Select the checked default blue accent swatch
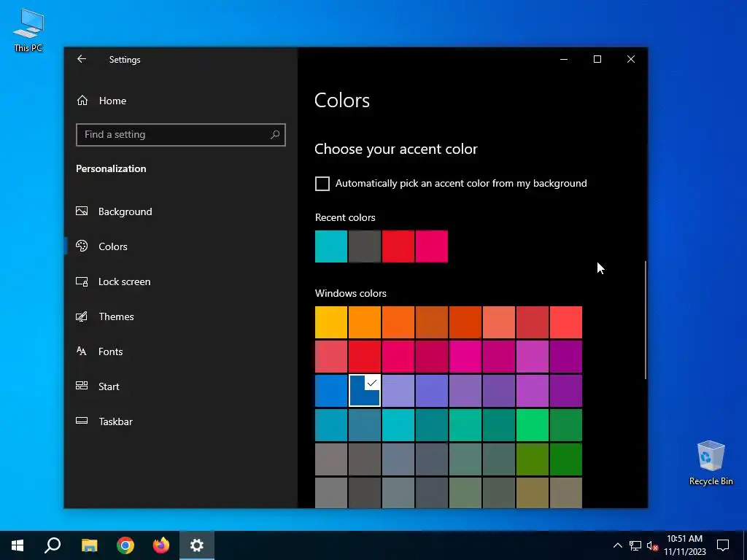 (365, 391)
